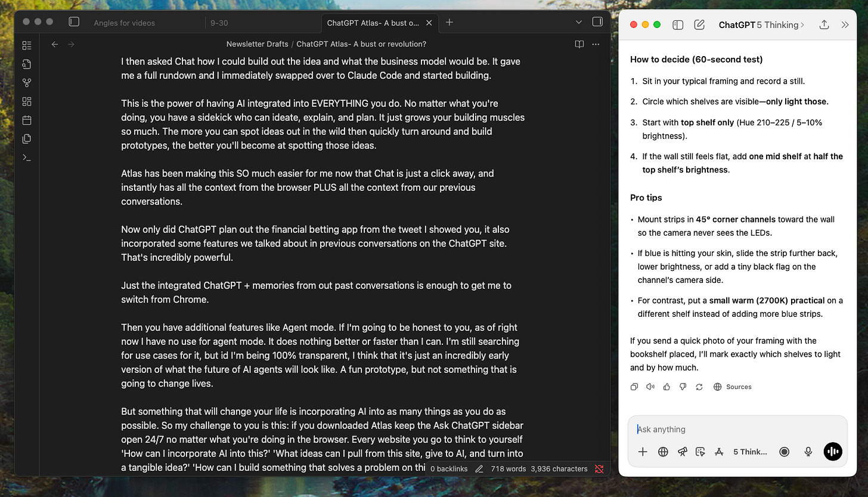Image resolution: width=868 pixels, height=497 pixels.
Task: Click the double-chevron expand icon in ChatGPT
Action: (845, 25)
